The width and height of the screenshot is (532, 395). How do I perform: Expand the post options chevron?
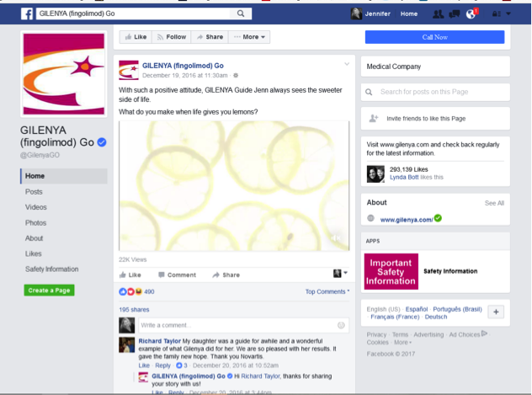(346, 64)
